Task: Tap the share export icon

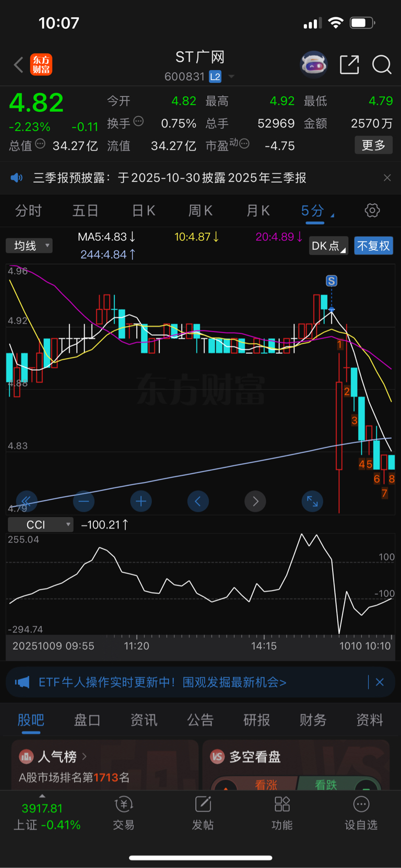Action: click(349, 65)
